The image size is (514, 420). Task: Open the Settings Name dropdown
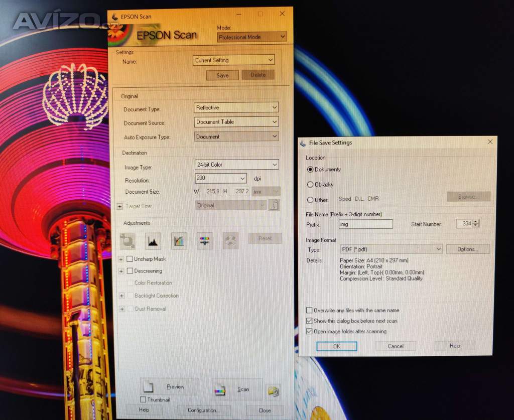pyautogui.click(x=234, y=60)
